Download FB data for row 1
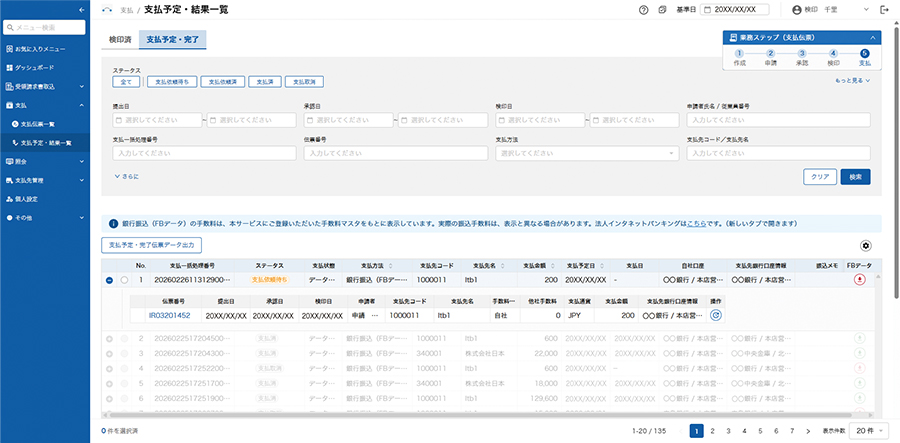900x443 pixels. point(859,280)
